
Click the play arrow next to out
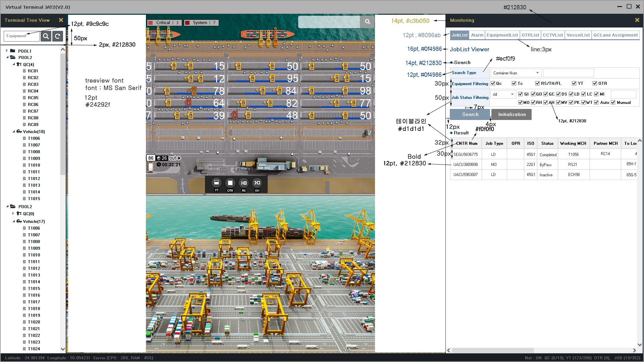tap(179, 158)
